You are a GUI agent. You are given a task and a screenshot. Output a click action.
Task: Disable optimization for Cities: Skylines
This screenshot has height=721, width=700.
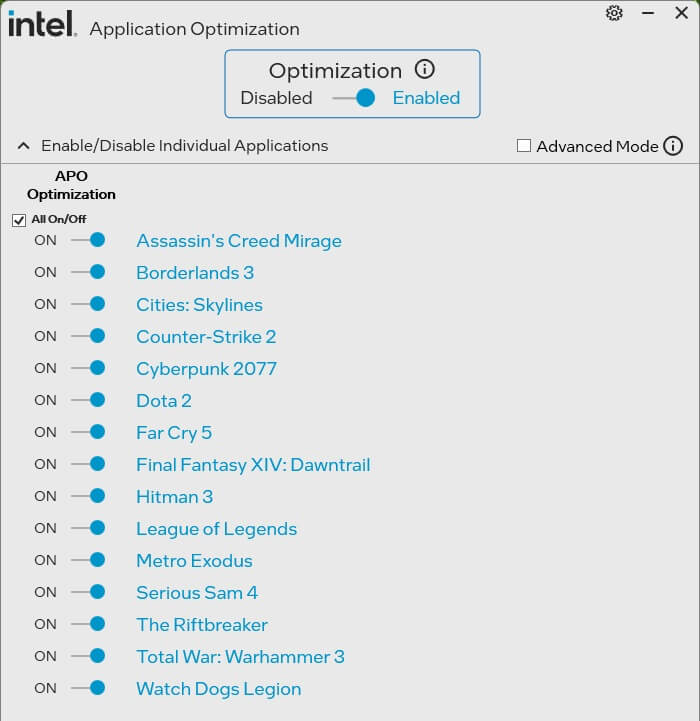coord(88,304)
